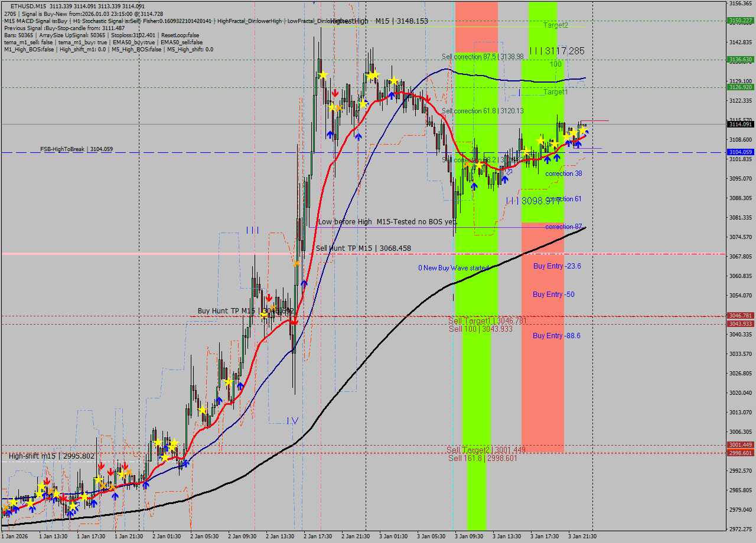Click the Sell Hunt TP M15 label
The width and height of the screenshot is (756, 543).
click(363, 248)
